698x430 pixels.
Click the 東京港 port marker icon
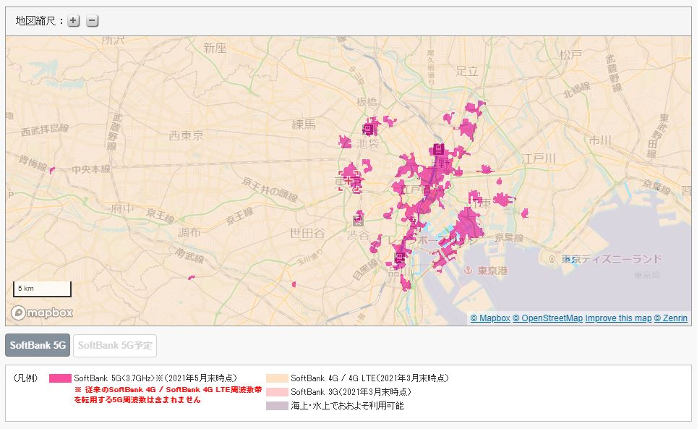(x=468, y=270)
